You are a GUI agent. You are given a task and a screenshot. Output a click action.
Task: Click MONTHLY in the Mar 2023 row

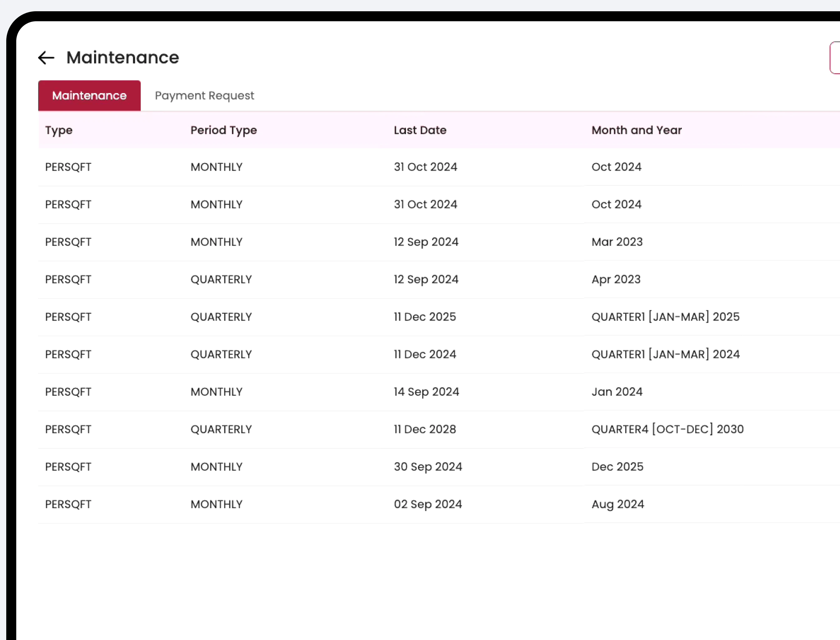click(x=216, y=242)
